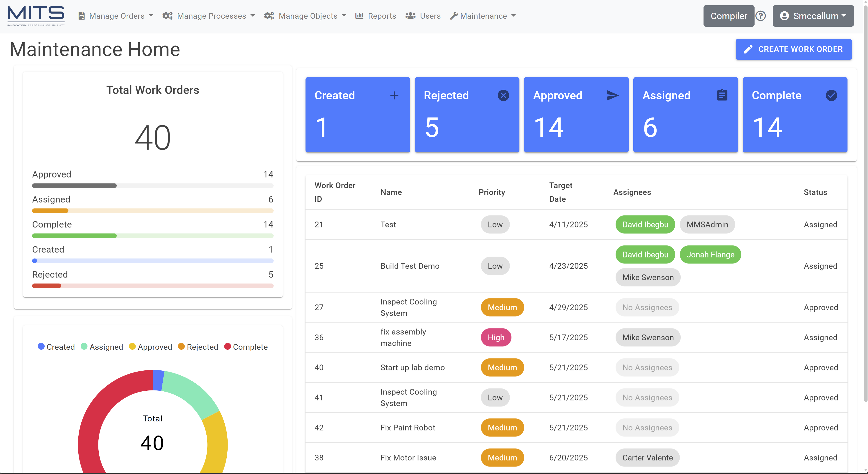This screenshot has height=474, width=868.
Task: Click the send arrow icon on Approved card
Action: tap(612, 96)
